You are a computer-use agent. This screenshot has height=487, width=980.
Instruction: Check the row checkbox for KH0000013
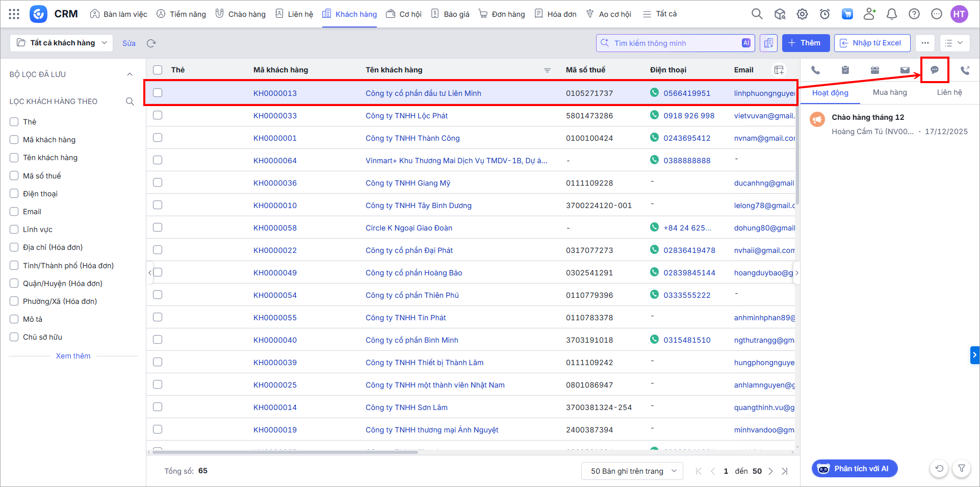158,93
